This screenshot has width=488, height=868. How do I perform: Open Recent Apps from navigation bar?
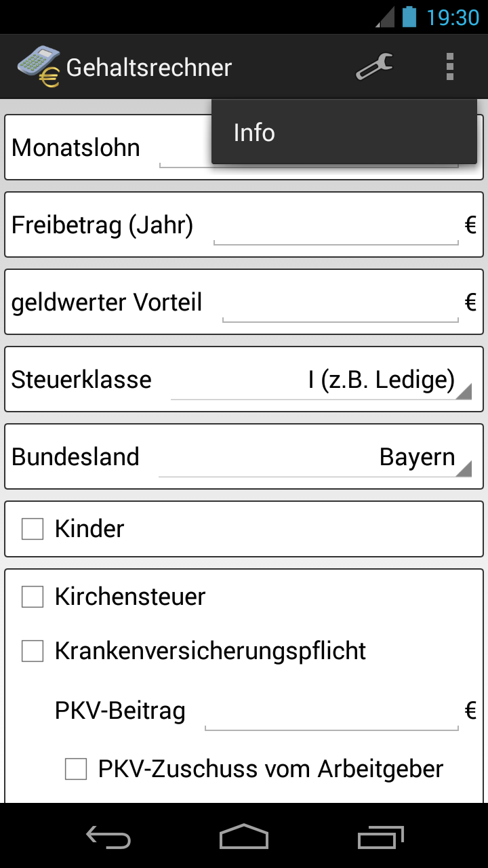pyautogui.click(x=380, y=837)
